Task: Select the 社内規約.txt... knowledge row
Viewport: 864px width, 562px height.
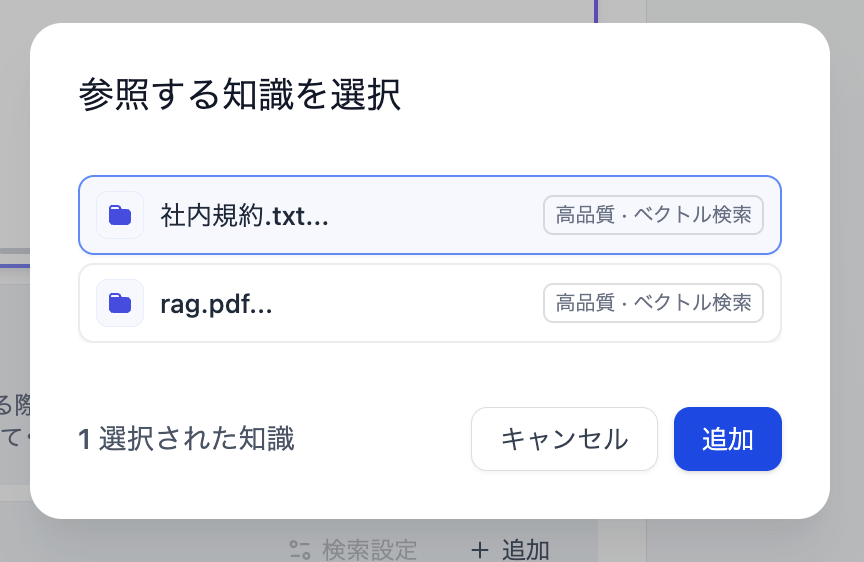Action: pyautogui.click(x=430, y=215)
